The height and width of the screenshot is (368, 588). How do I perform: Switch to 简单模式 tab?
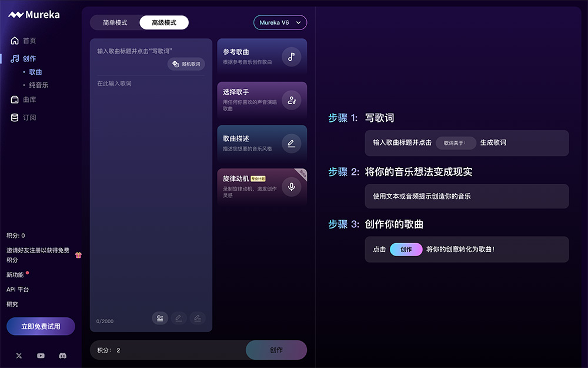click(115, 22)
